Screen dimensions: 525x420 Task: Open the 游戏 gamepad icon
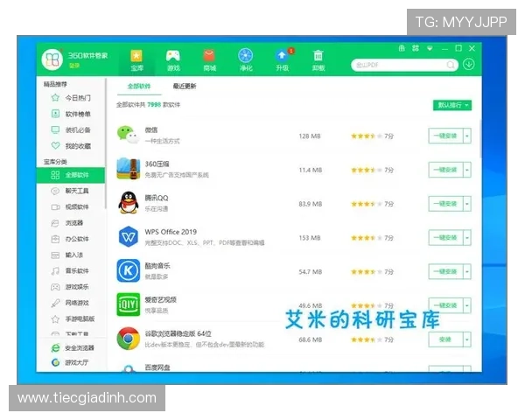(173, 56)
